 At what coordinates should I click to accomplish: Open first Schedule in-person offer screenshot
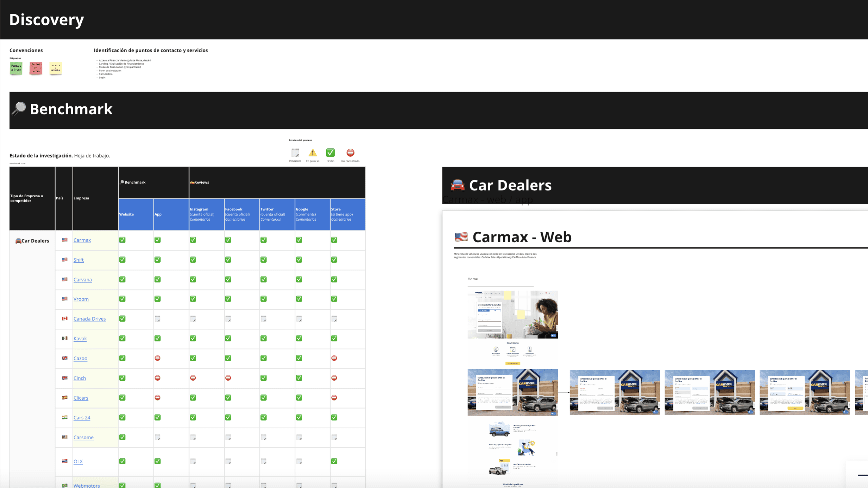513,392
